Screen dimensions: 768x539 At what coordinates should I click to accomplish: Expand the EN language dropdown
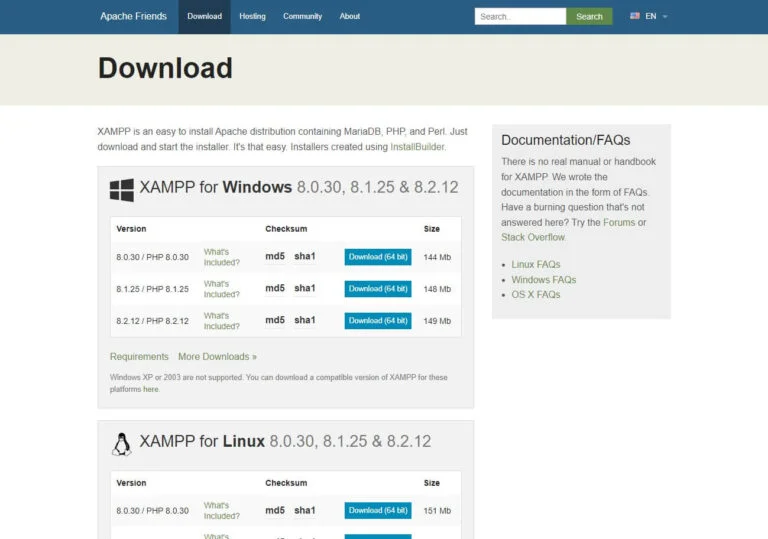(x=656, y=16)
